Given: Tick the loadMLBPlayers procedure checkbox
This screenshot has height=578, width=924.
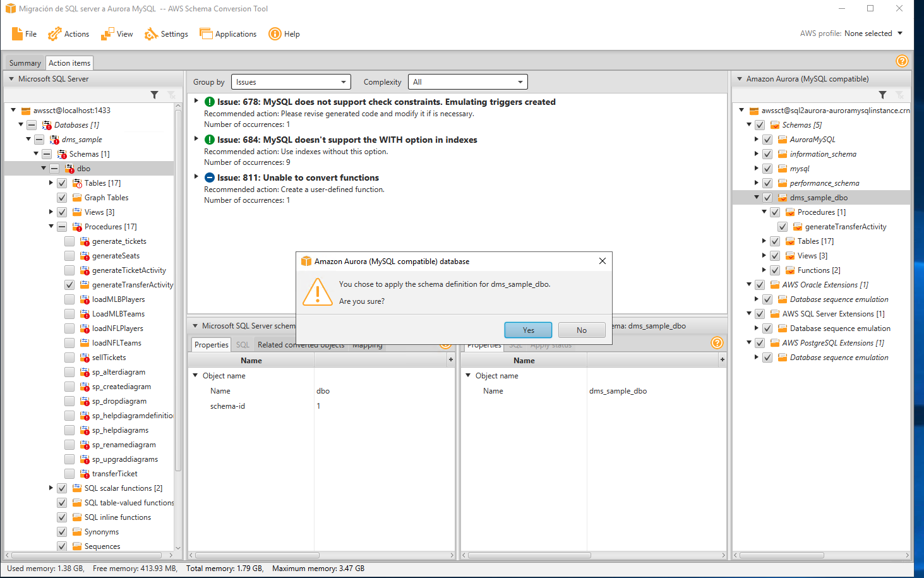Looking at the screenshot, I should click(x=69, y=299).
